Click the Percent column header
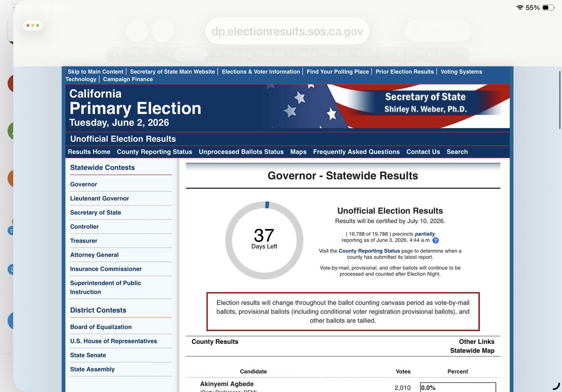 click(458, 371)
